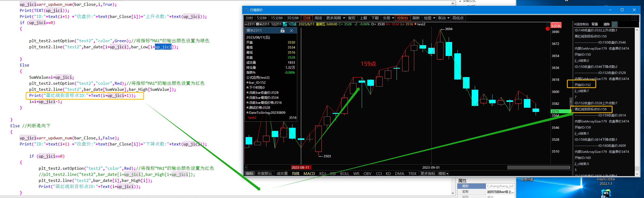644x198 pixels.
Task: Select the MACD indicator
Action: (309, 173)
